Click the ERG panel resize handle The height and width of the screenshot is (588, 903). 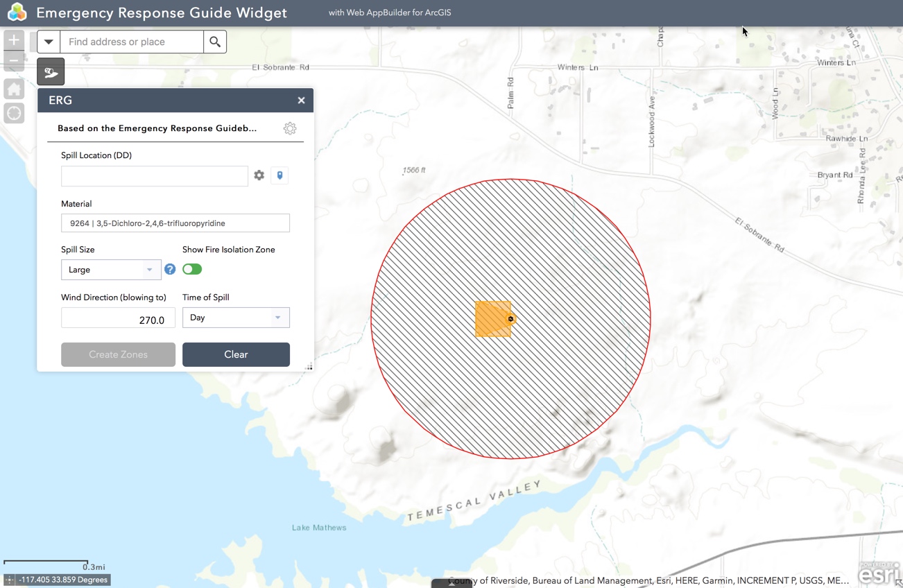coord(309,367)
